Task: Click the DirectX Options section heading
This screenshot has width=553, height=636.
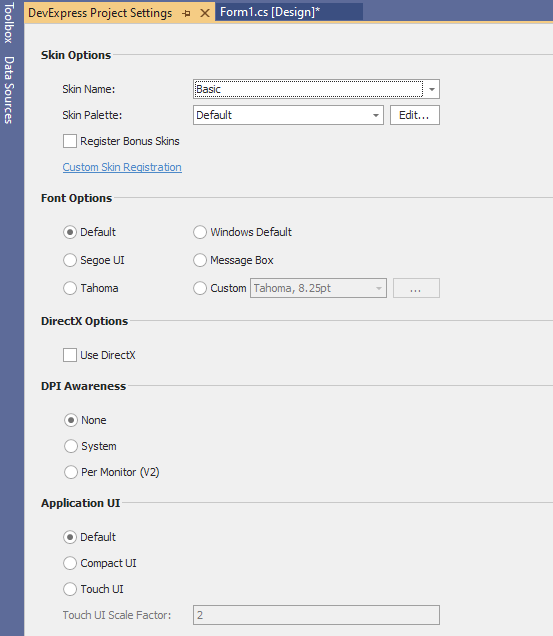Action: point(84,321)
